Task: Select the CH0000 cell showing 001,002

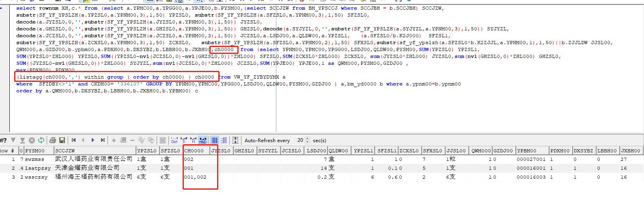Action: (x=196, y=177)
